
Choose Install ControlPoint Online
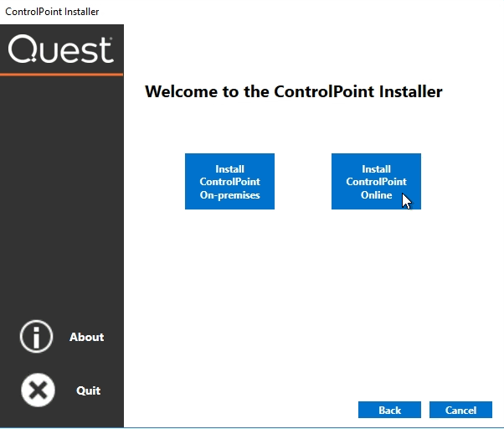(376, 181)
